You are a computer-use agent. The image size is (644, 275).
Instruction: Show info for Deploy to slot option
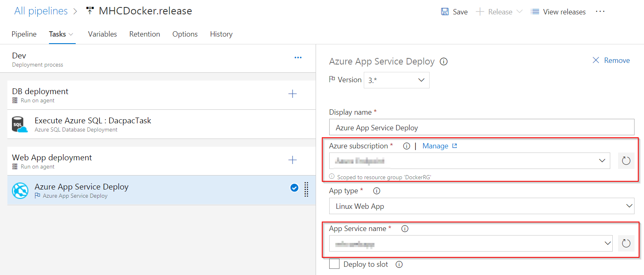click(x=399, y=264)
